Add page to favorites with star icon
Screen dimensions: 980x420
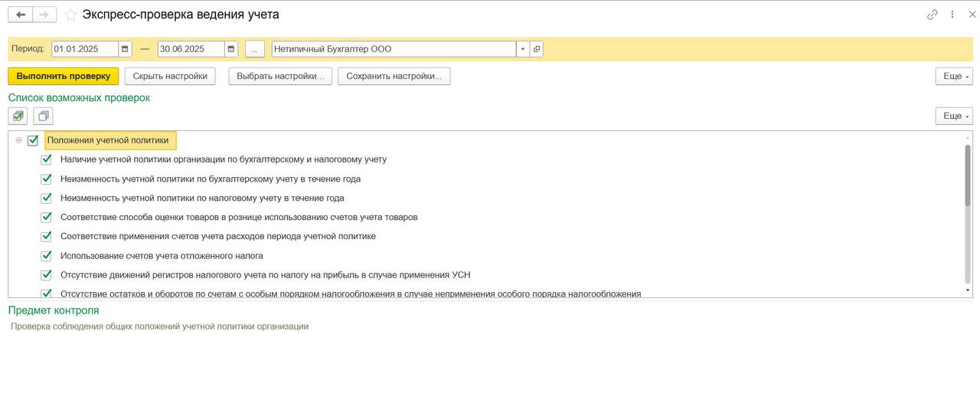pos(70,15)
